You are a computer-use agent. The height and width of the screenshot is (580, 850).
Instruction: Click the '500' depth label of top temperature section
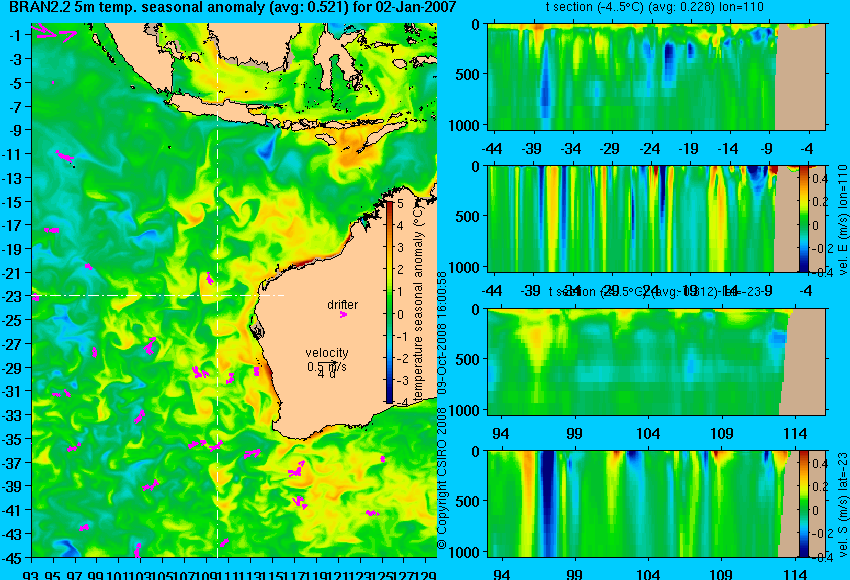(467, 74)
